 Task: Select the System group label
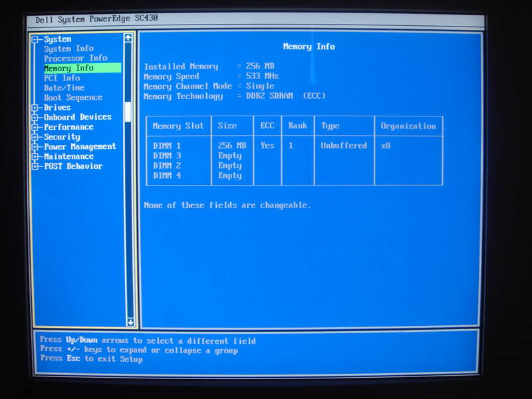click(57, 39)
